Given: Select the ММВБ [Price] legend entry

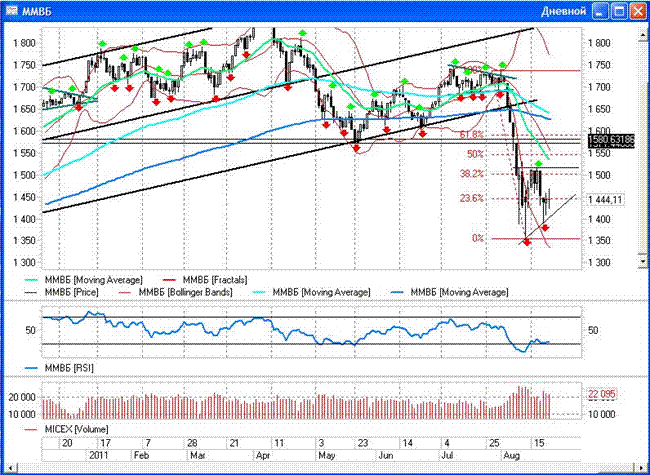Looking at the screenshot, I should pyautogui.click(x=62, y=292).
